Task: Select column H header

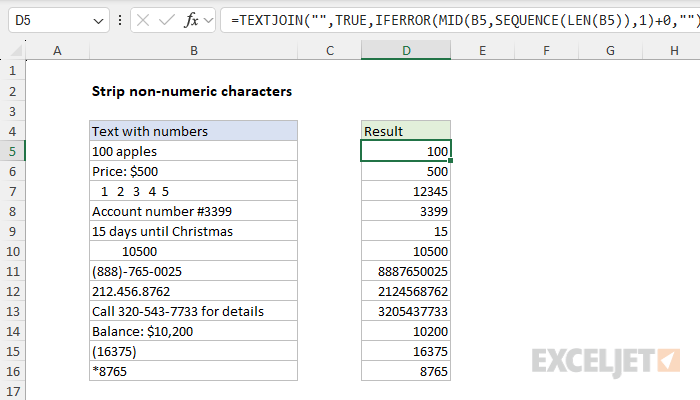Action: (671, 50)
